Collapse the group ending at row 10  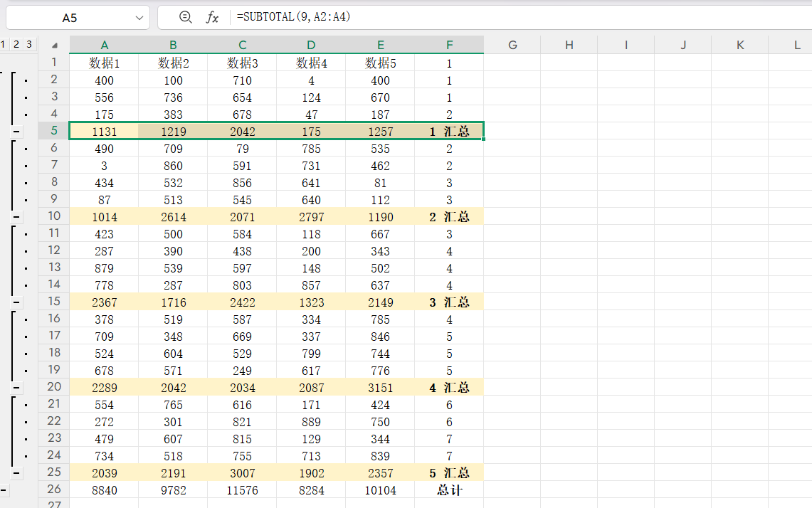(x=16, y=217)
